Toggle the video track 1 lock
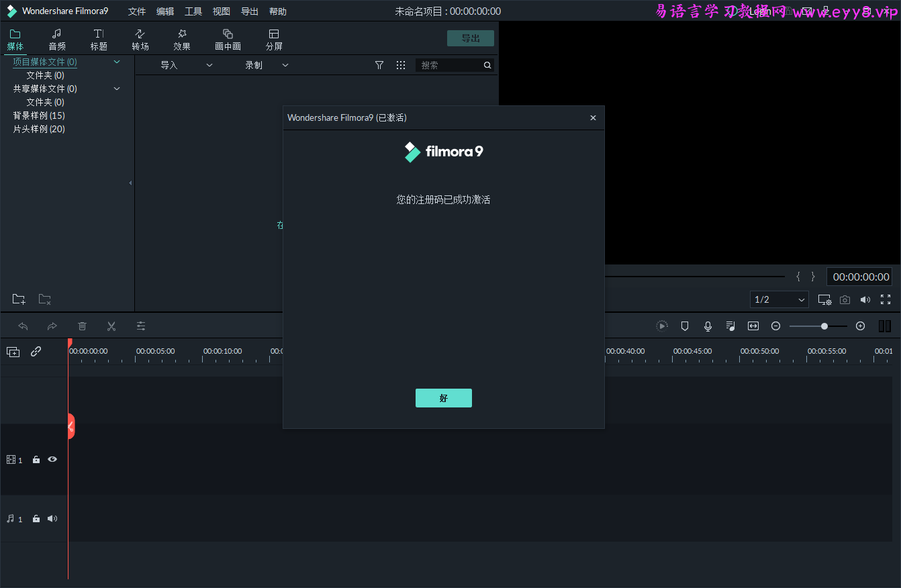901x588 pixels. 36,460
